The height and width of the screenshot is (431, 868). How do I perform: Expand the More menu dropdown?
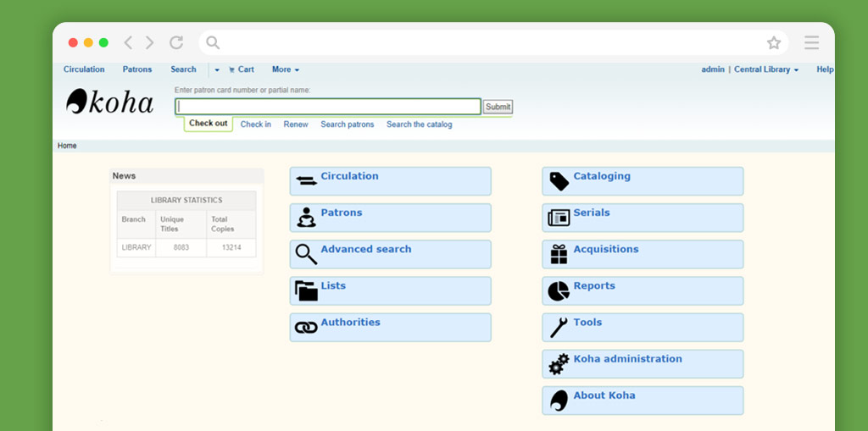pos(286,69)
